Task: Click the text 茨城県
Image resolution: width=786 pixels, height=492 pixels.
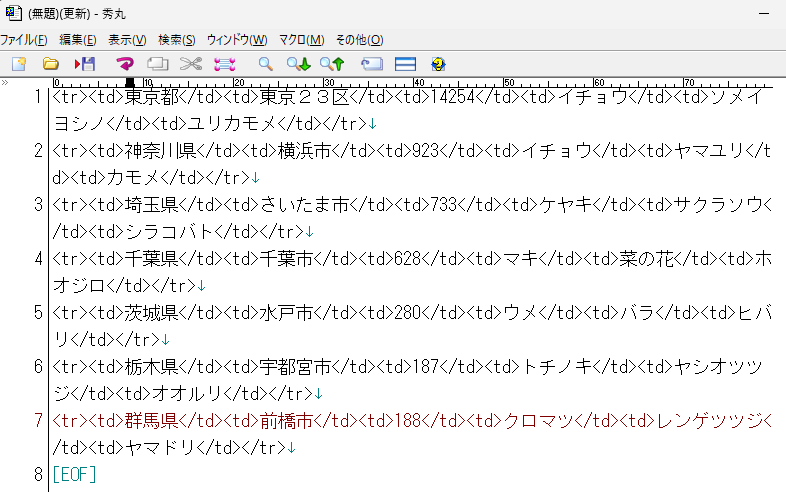Action: click(151, 313)
